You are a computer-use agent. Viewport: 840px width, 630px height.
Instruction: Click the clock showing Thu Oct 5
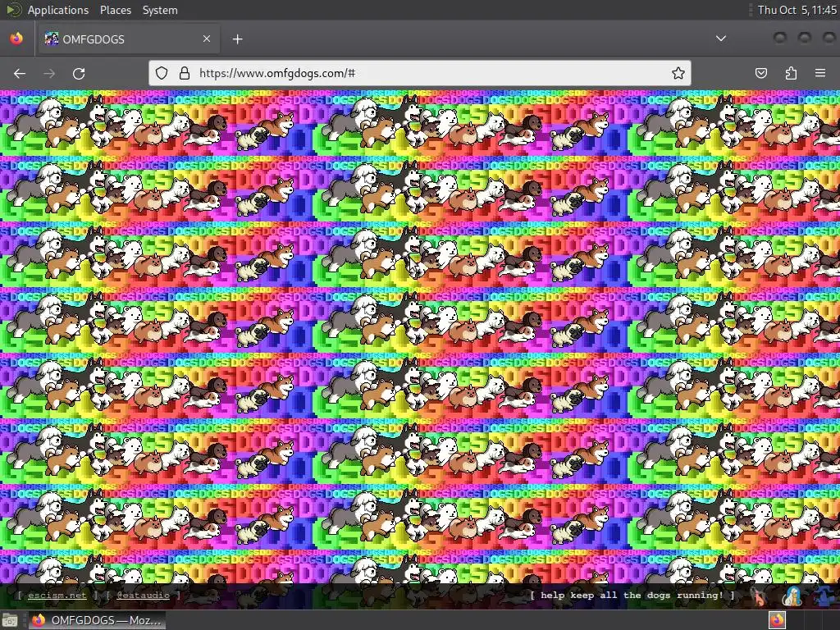pos(796,10)
